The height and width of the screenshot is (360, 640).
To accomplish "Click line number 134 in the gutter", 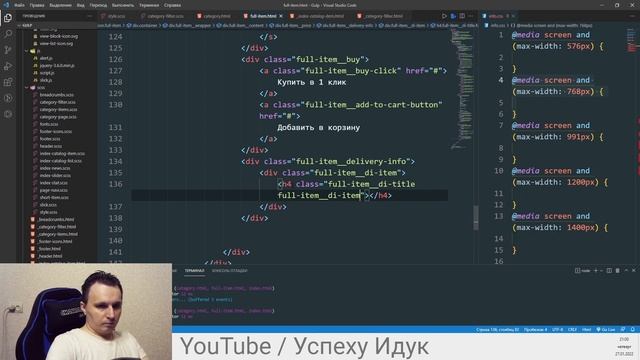I will point(116,162).
